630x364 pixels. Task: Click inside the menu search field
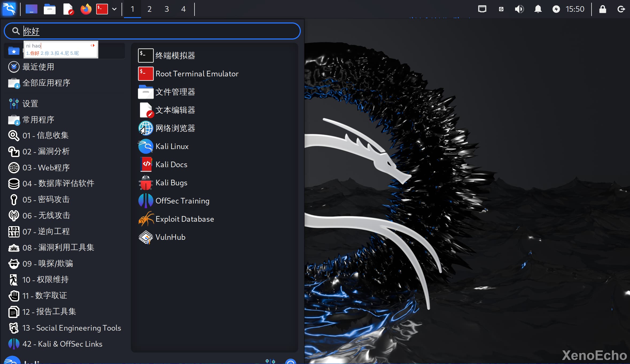[x=160, y=31]
